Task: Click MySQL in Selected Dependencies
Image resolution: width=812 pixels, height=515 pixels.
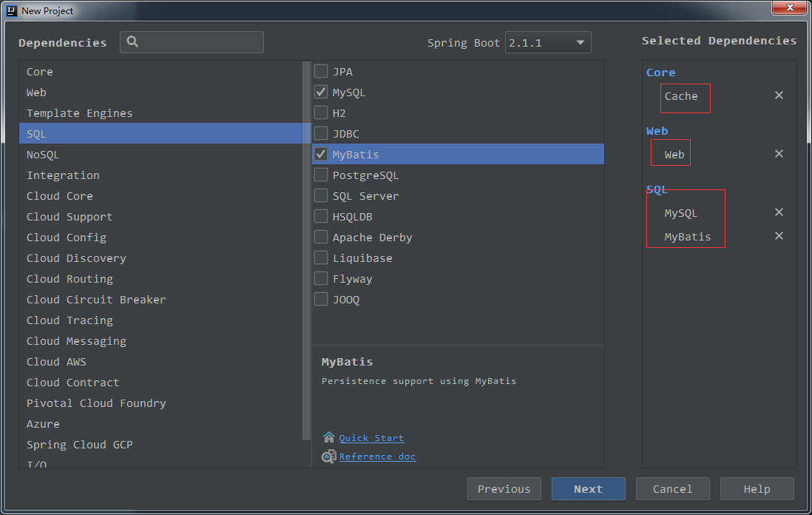Action: pos(681,213)
